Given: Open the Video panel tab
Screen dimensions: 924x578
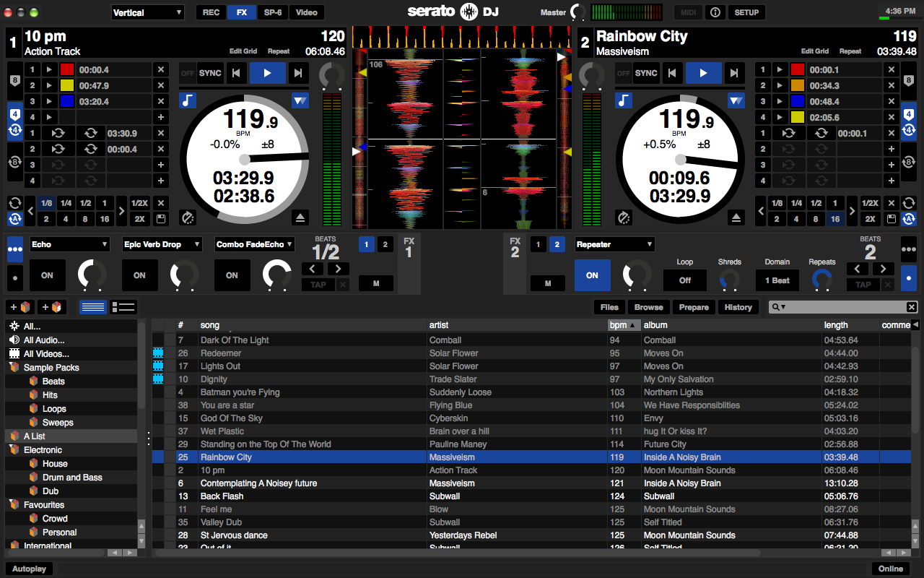Looking at the screenshot, I should (306, 12).
